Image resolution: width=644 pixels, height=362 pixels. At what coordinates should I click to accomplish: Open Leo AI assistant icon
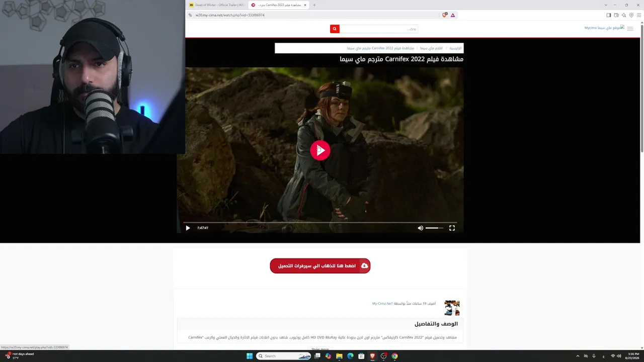pyautogui.click(x=624, y=15)
